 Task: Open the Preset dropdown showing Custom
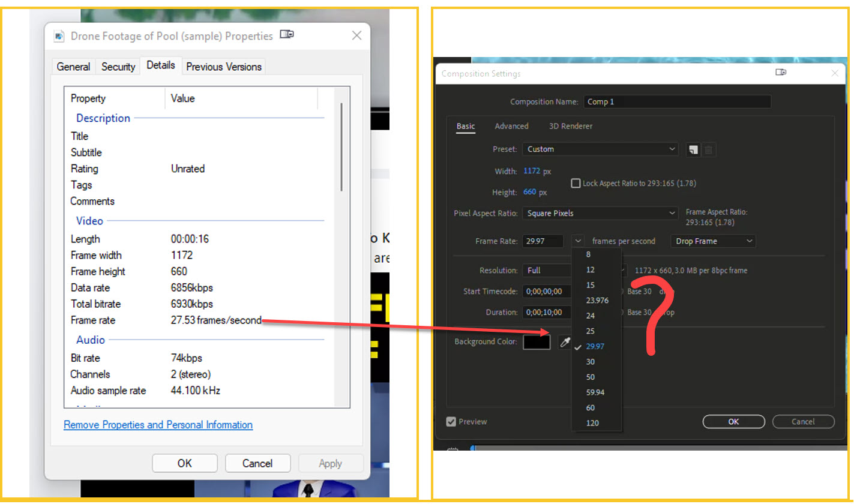click(600, 149)
